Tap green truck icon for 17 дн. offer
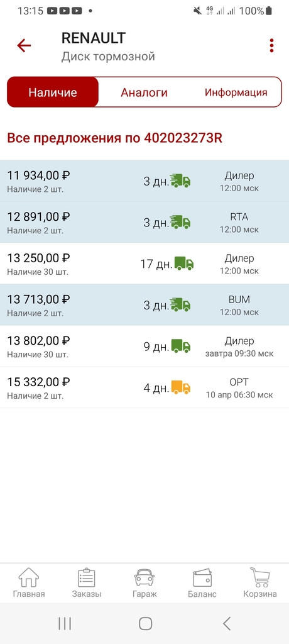The image size is (289, 644). point(184,264)
